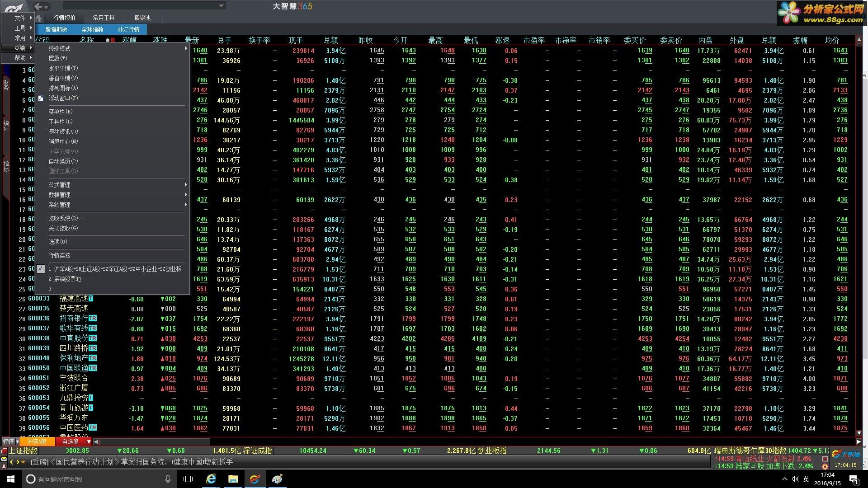Expand the 工具 menu
This screenshot has width=868, height=488.
pos(18,28)
